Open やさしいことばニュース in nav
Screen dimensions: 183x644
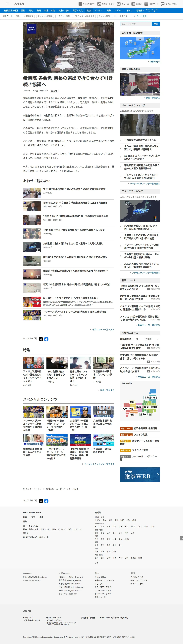(x=152, y=11)
